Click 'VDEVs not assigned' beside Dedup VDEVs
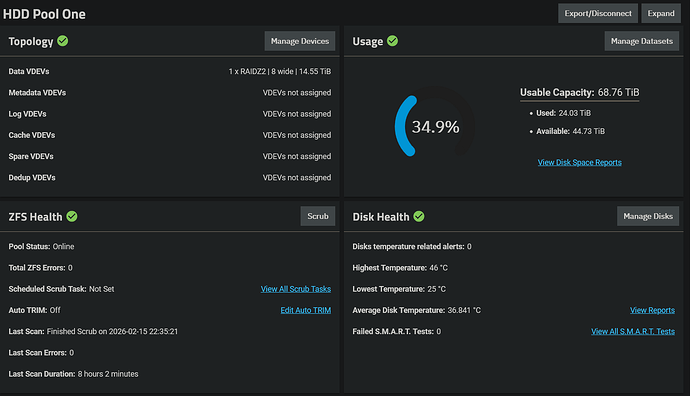This screenshot has width=690, height=396. (x=297, y=177)
